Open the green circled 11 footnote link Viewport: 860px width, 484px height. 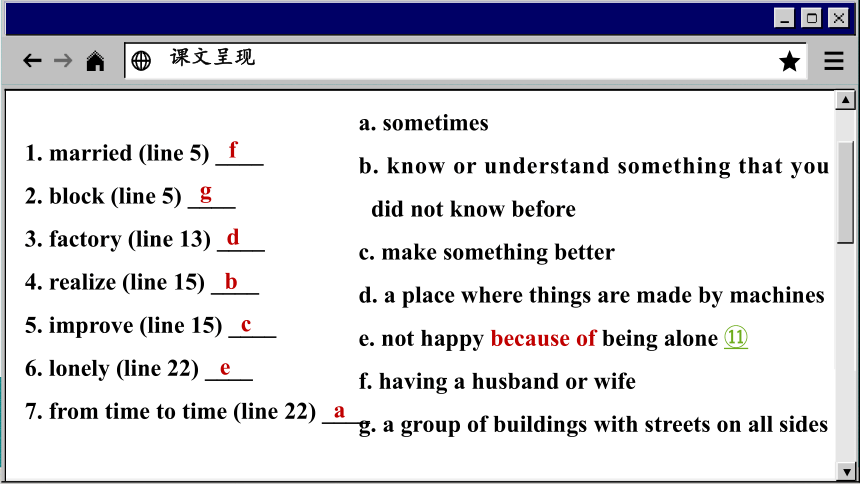735,337
